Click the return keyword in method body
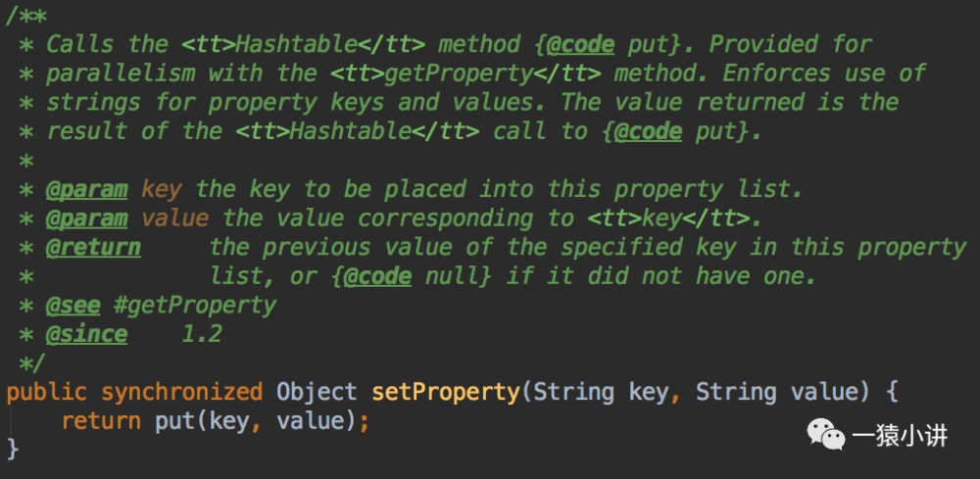 click(100, 422)
